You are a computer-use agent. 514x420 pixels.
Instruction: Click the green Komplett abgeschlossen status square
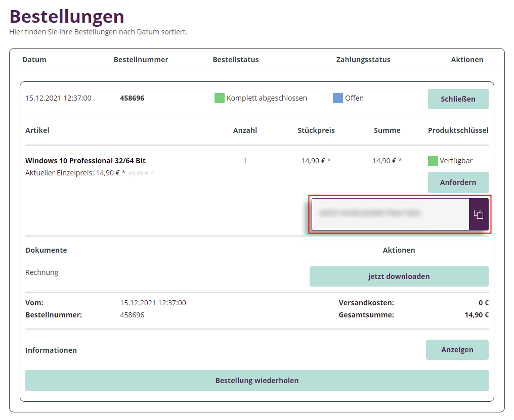[219, 98]
